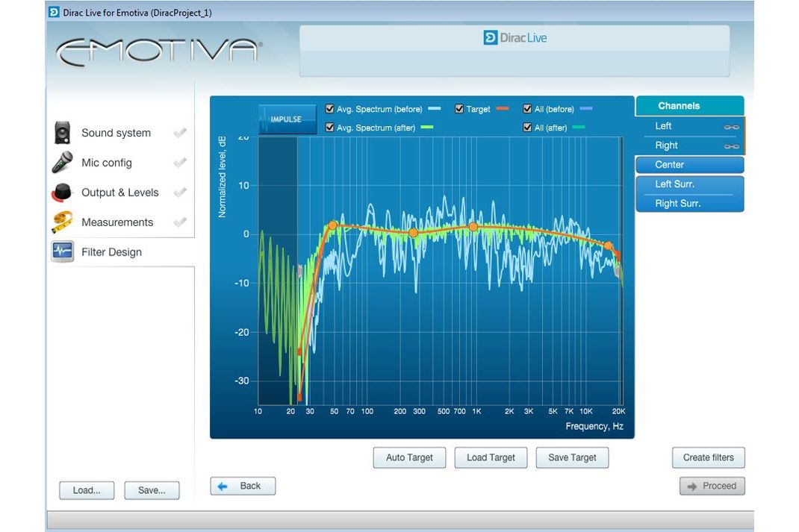Select the Right Surr. channel
Screen dimensions: 799x532
coord(690,204)
